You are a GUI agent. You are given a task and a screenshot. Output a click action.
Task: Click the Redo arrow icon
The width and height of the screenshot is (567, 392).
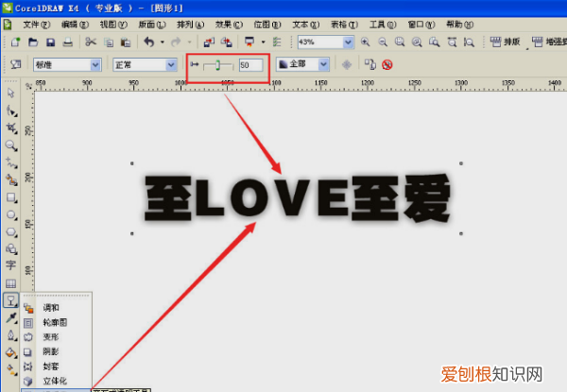pyautogui.click(x=176, y=42)
